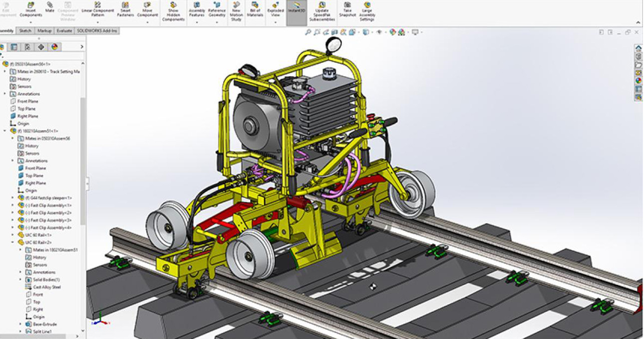Open the Evaluate tab
Screen dimensions: 644x339
click(x=64, y=31)
